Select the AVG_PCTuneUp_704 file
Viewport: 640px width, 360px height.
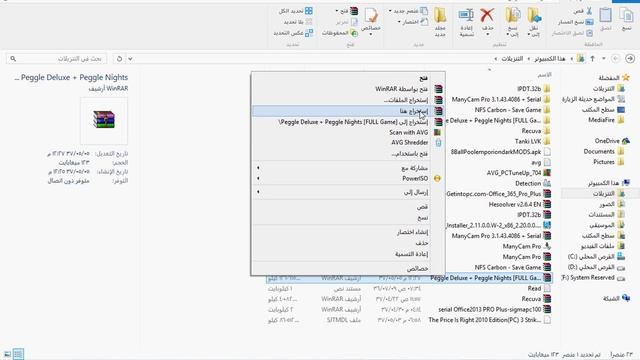pos(519,173)
